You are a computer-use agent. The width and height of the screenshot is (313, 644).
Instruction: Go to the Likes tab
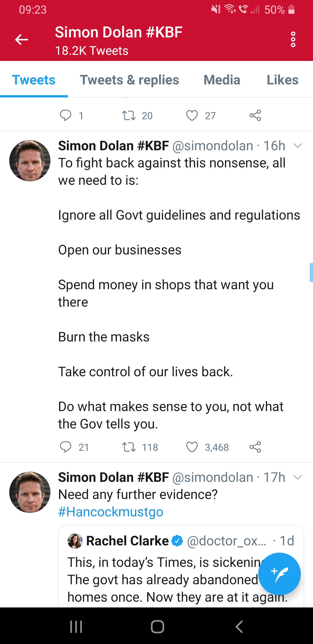point(282,80)
